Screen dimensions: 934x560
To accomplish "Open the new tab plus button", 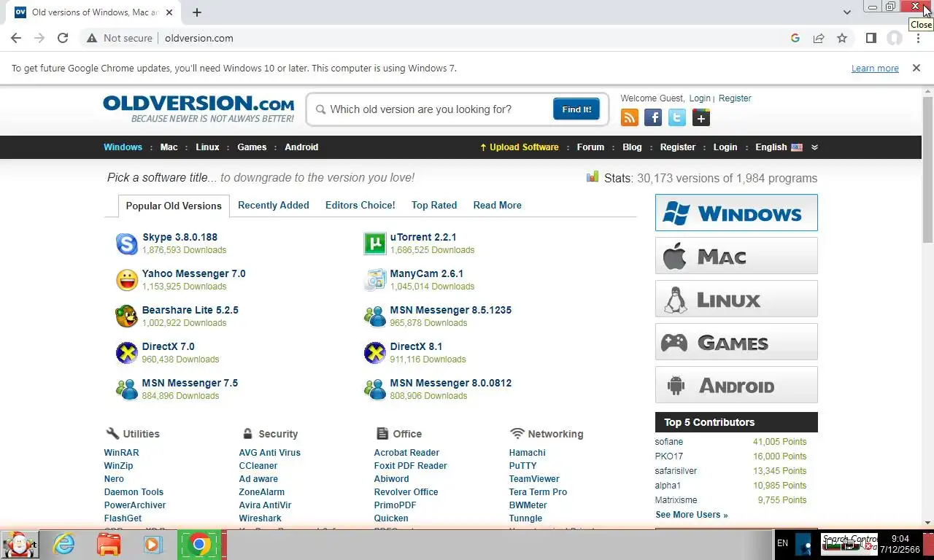I will pos(196,12).
